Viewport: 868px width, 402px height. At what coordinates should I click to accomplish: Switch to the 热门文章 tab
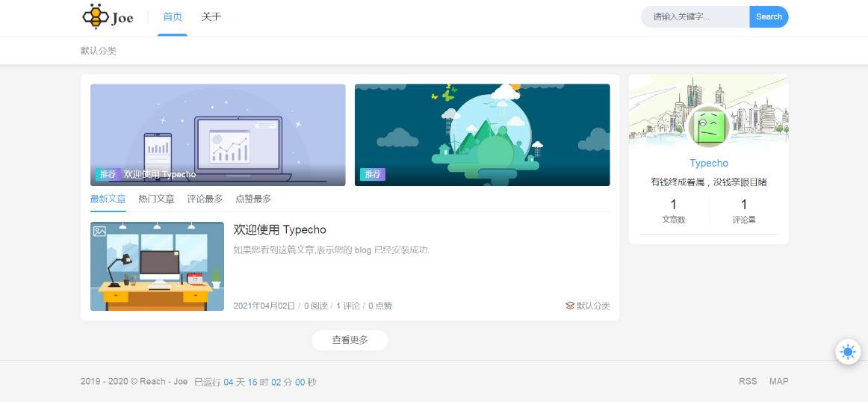(156, 200)
